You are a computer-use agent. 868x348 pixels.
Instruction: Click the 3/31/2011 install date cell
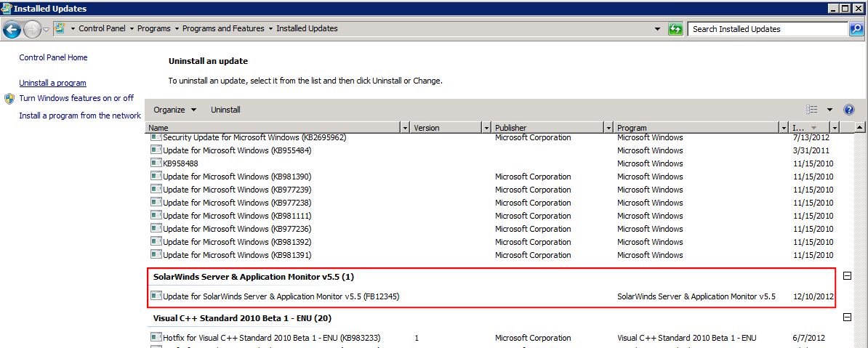tap(811, 150)
